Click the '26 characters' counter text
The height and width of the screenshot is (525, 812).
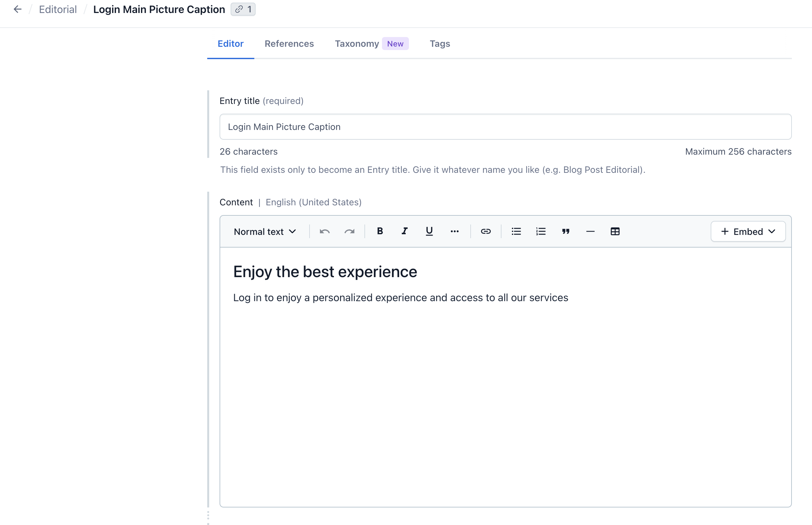(x=249, y=151)
